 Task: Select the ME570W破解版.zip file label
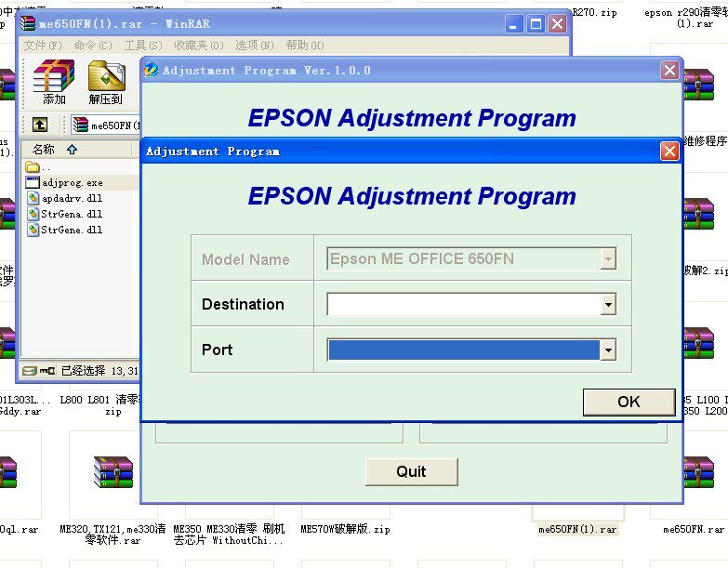click(x=346, y=529)
